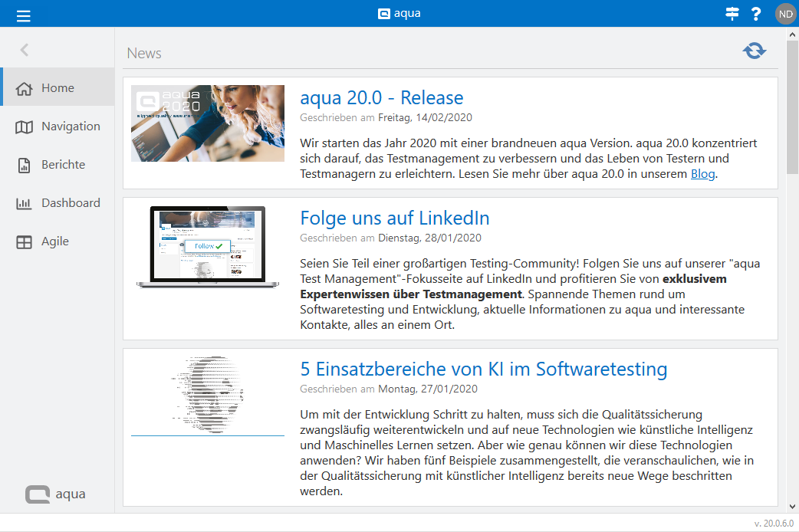Open the hamburger menu

coord(24,14)
